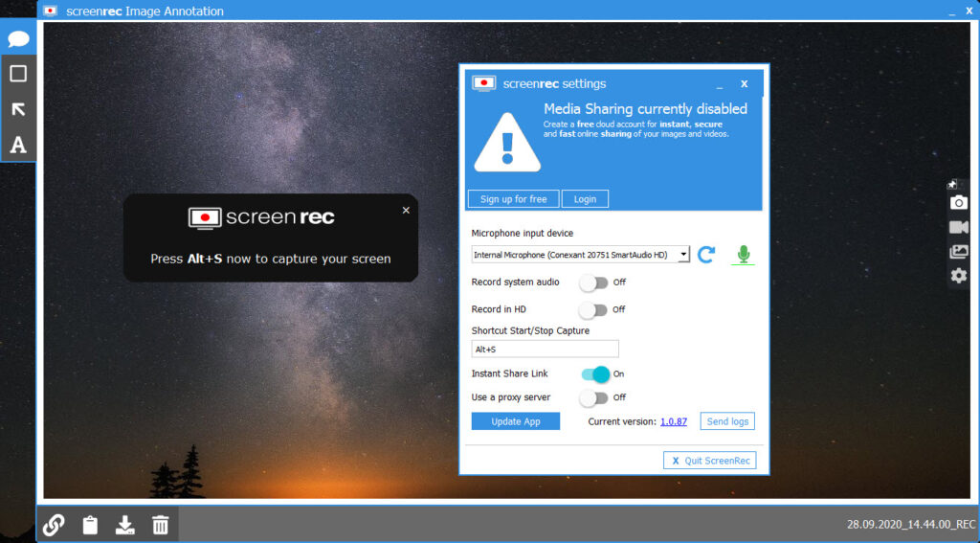
Task: Click the Send logs button
Action: click(x=727, y=421)
